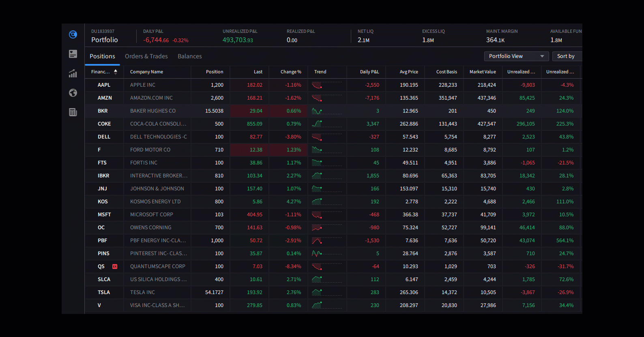Click the AAPL trend sparkline
Viewport: 644px width, 337px height.
coord(327,85)
